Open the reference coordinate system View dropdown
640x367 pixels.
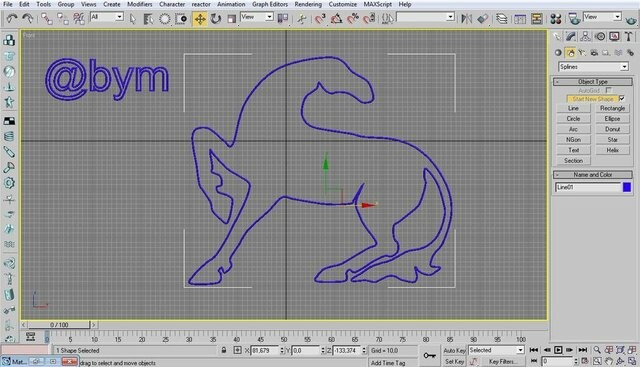pos(257,17)
